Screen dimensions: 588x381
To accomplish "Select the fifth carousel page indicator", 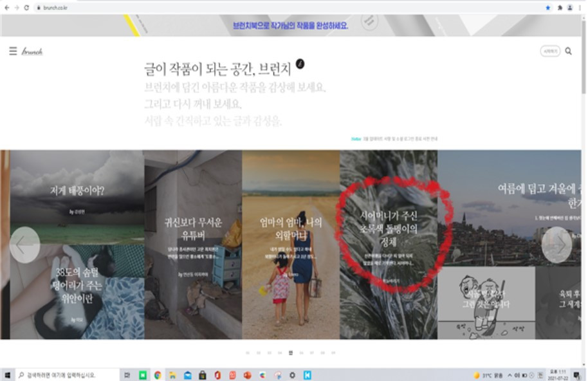I will click(291, 353).
